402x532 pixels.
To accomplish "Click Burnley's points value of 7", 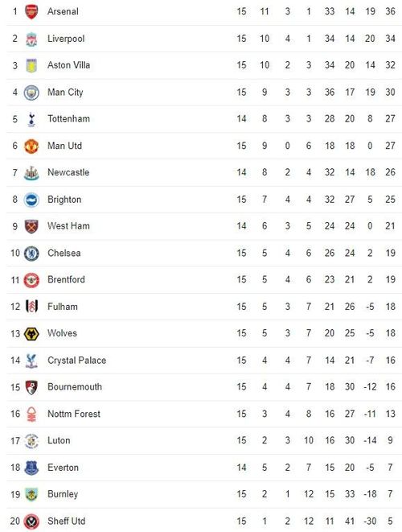I will tap(390, 494).
